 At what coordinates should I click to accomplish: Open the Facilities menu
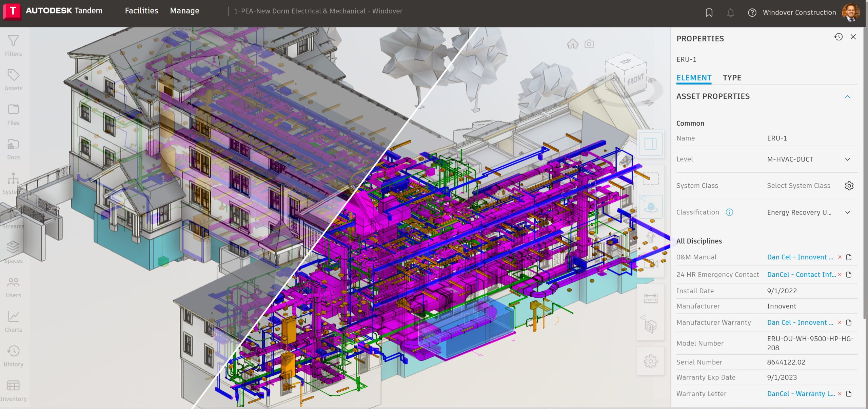pos(141,11)
